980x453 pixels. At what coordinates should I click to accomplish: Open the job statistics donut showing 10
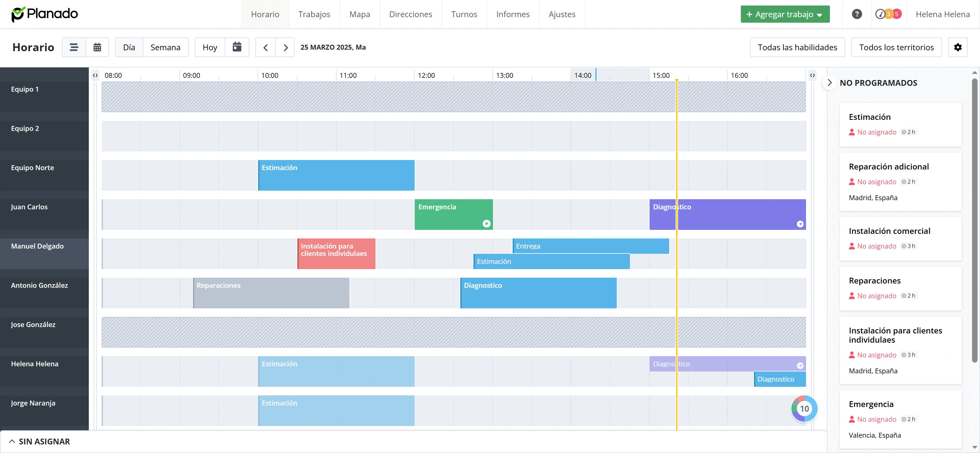[804, 409]
